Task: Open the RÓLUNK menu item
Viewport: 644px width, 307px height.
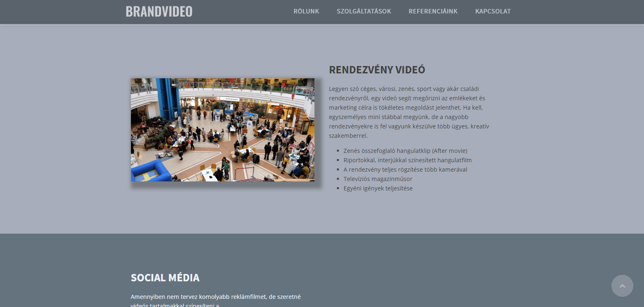Action: [306, 11]
